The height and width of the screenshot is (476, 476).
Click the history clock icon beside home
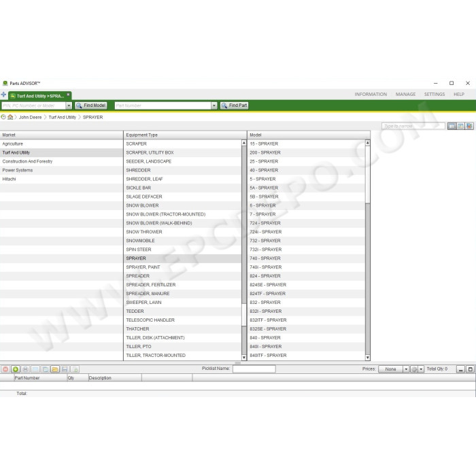tap(3, 117)
